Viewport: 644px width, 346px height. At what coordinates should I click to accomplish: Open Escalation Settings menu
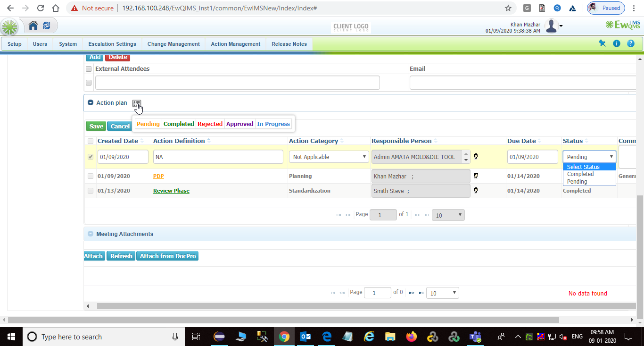(112, 44)
